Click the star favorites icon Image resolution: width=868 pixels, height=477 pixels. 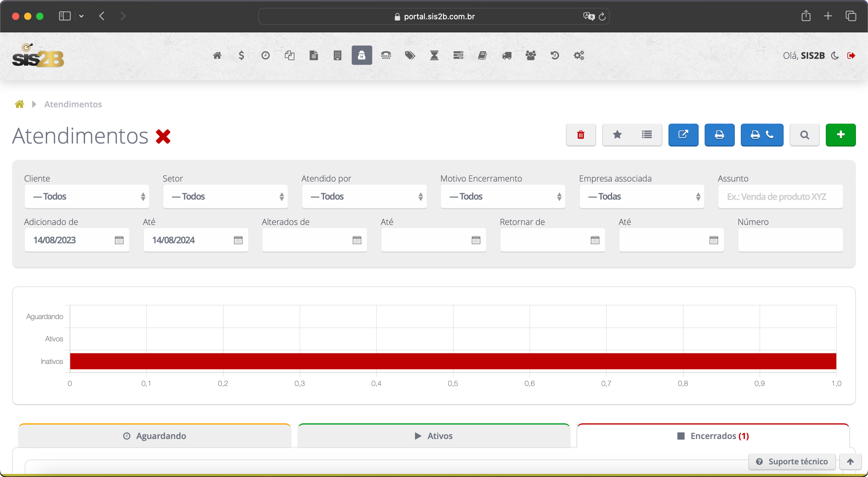[x=617, y=135]
